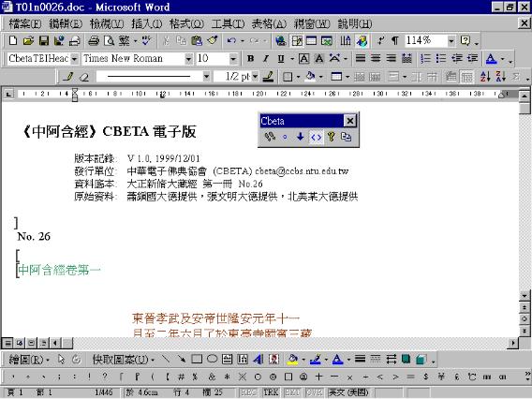532x399 pixels.
Task: Click the copy pages icon in Cbeta toolbar
Action: click(x=346, y=137)
